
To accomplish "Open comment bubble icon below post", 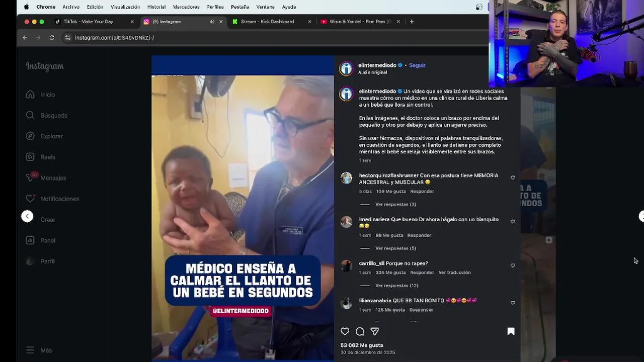I will point(360,331).
